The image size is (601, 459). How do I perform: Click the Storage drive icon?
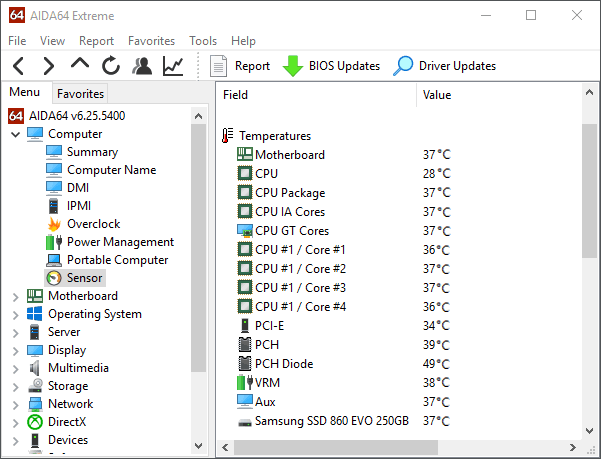click(35, 386)
